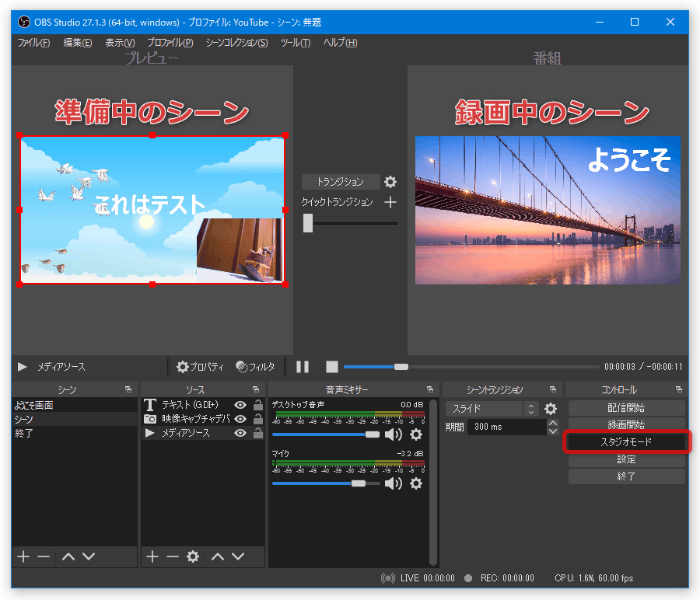700x600 pixels.
Task: Open プロパティ of the media source
Action: tap(200, 367)
